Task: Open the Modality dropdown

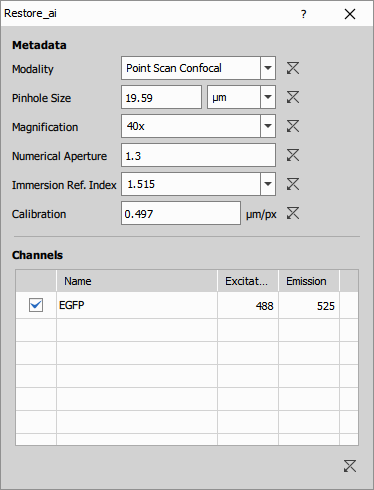Action: point(268,68)
